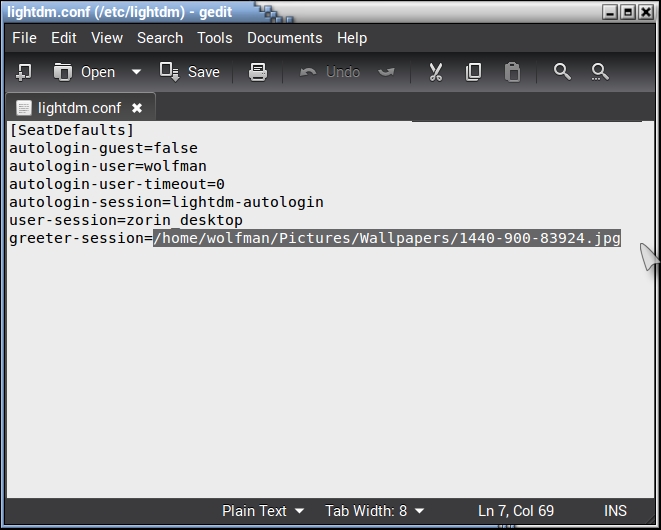Click the Cut scissors icon
The width and height of the screenshot is (661, 530).
pos(436,72)
